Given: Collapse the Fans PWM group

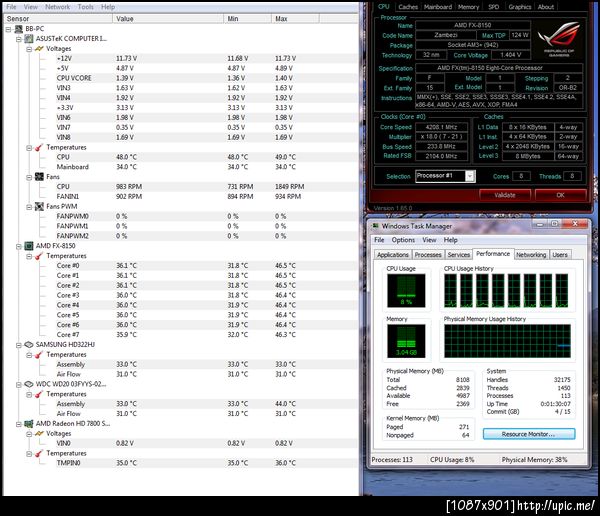Looking at the screenshot, I should tap(29, 207).
